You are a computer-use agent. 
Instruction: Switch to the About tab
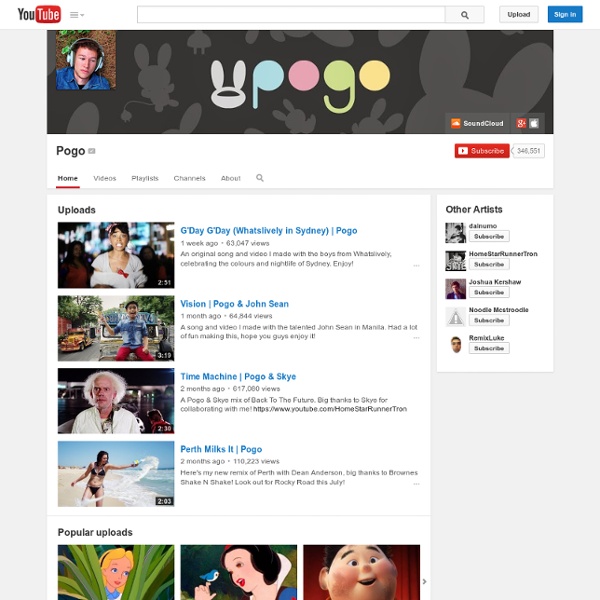[x=231, y=178]
